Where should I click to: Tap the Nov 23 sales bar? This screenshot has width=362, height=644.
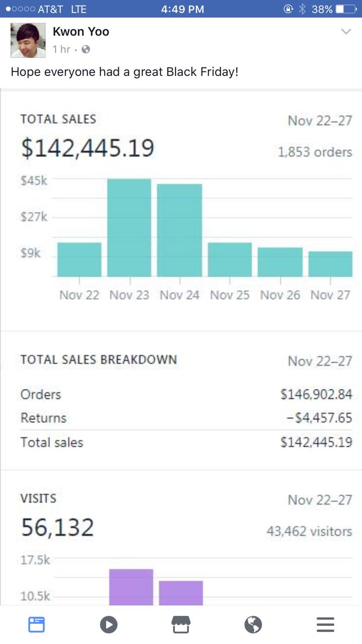click(x=129, y=227)
